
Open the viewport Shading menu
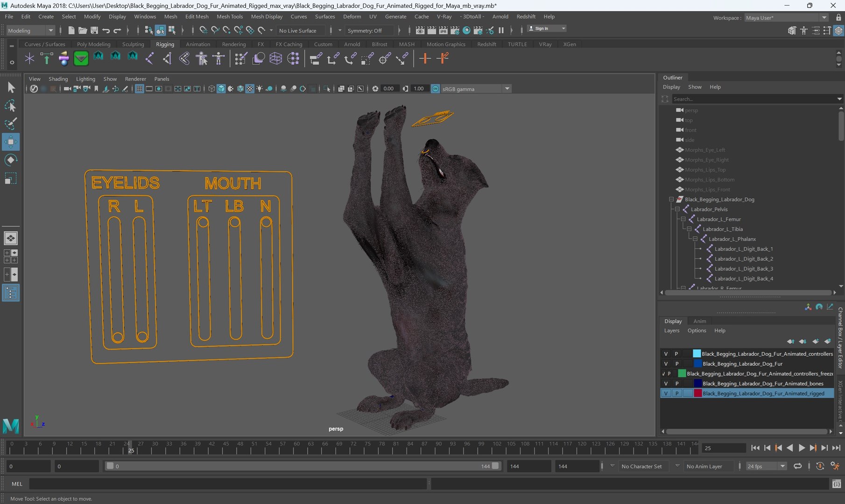coord(58,79)
